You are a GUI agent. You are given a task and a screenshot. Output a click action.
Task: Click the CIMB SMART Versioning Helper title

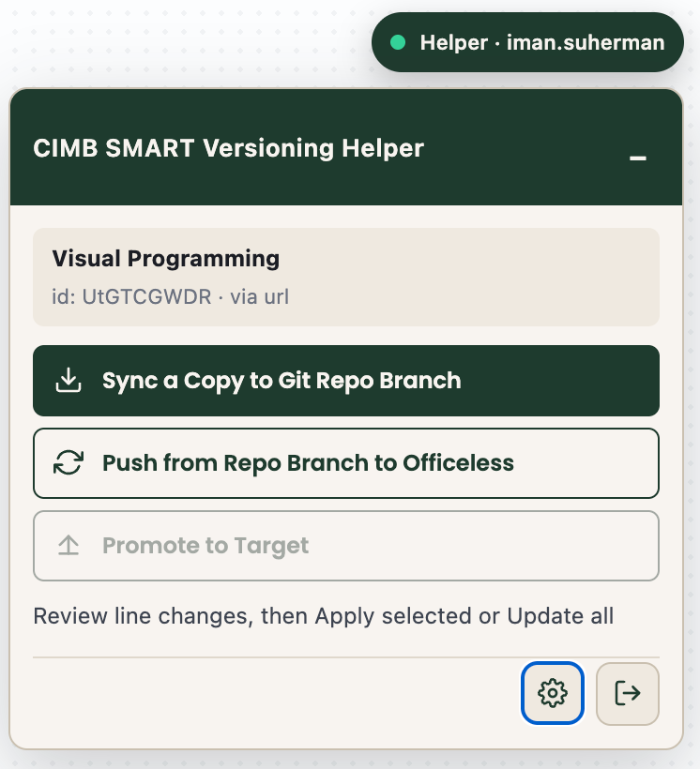[x=228, y=148]
